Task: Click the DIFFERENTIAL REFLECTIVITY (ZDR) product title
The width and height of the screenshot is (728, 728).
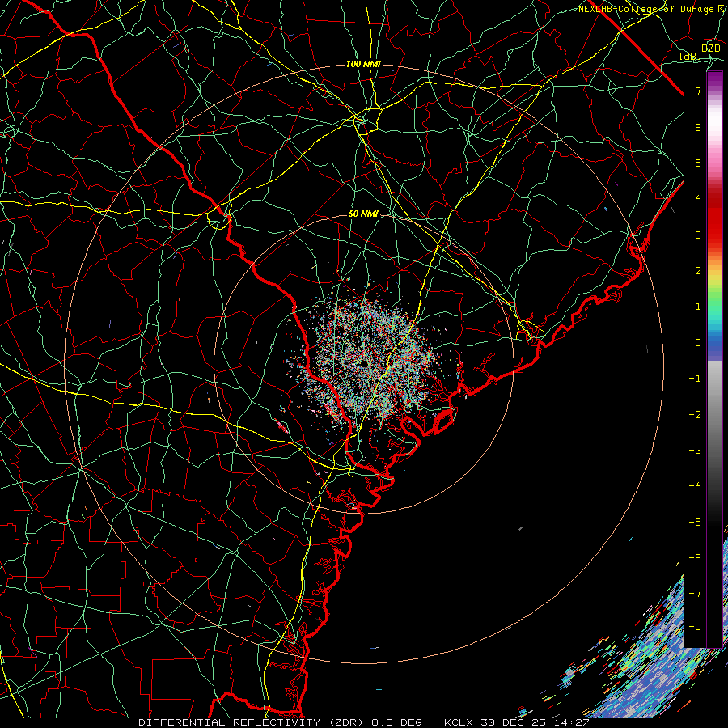Action: pyautogui.click(x=252, y=722)
